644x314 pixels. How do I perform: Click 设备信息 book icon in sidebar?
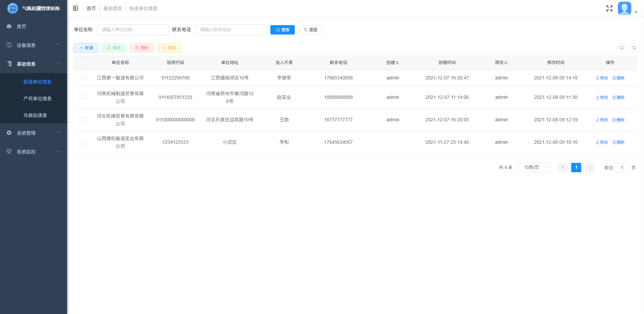(9, 45)
